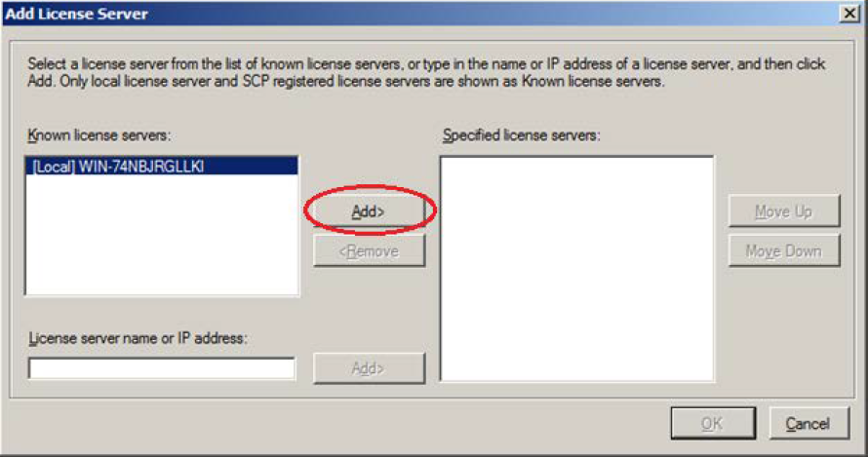Viewport: 868px width, 457px height.
Task: Click inside the Specified license servers list box
Action: (576, 269)
